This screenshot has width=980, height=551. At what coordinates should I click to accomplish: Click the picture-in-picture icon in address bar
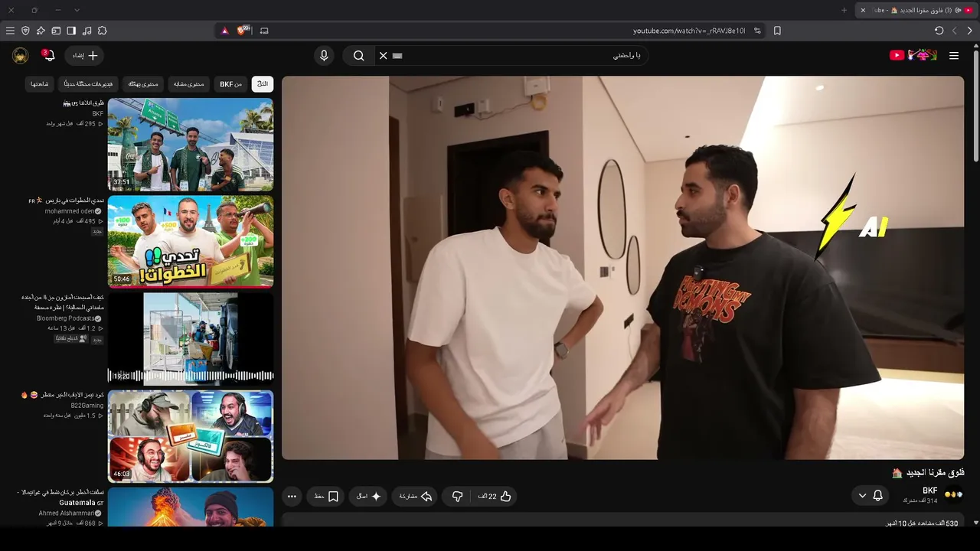tap(264, 31)
